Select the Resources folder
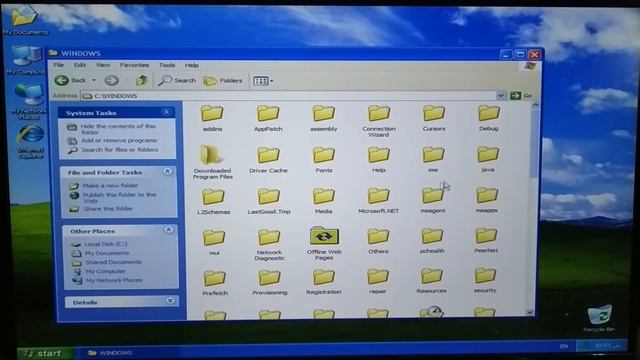 (x=431, y=281)
